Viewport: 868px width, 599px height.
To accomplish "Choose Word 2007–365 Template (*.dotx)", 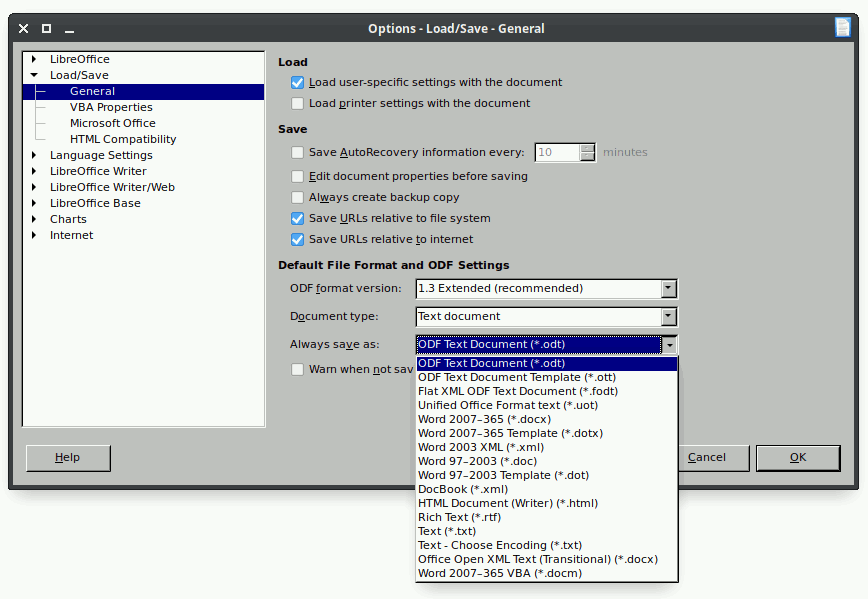I will click(x=546, y=433).
